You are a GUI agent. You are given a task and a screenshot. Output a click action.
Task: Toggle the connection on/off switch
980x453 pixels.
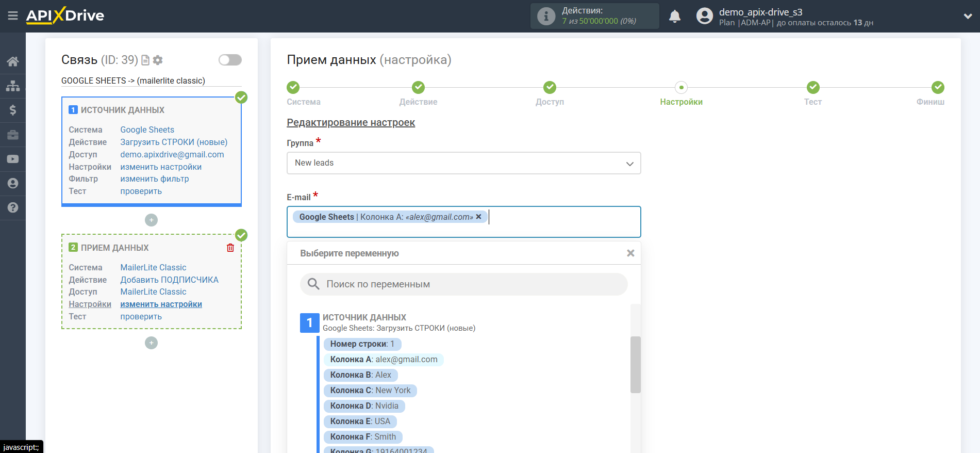(230, 60)
